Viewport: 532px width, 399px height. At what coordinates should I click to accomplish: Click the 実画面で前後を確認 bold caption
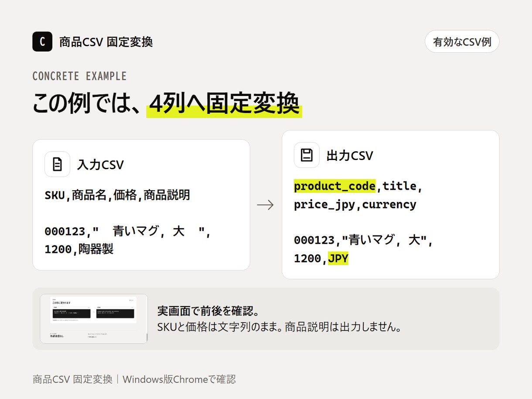click(208, 311)
